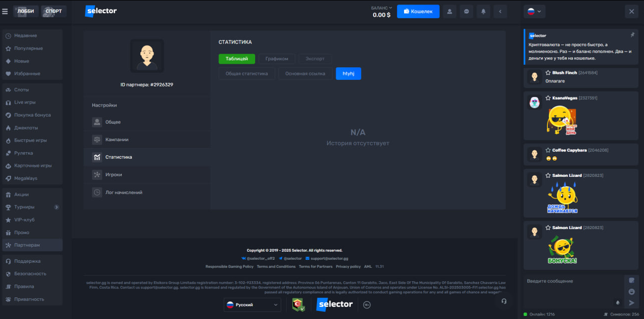Open the Terms for Partners link
Screen dimensions: 644x319
[316, 266]
